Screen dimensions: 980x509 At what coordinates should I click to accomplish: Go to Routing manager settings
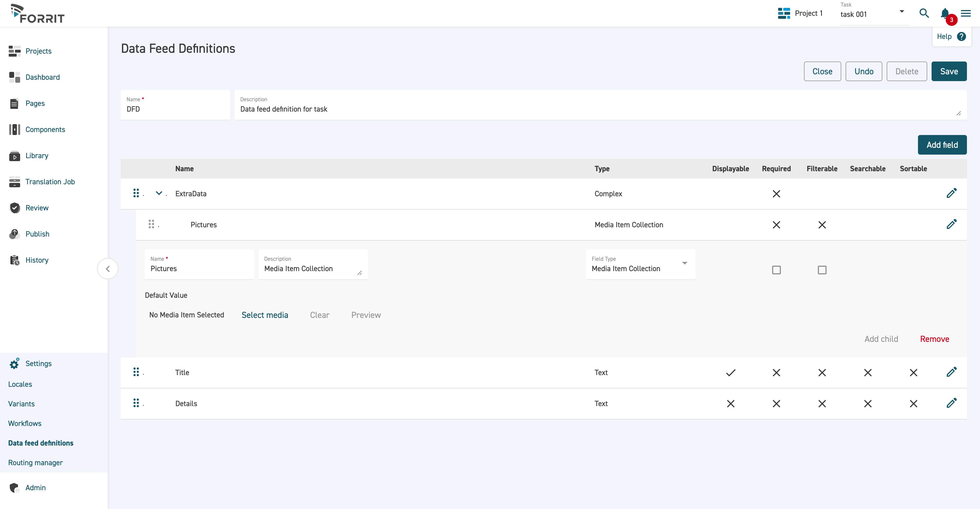[35, 462]
